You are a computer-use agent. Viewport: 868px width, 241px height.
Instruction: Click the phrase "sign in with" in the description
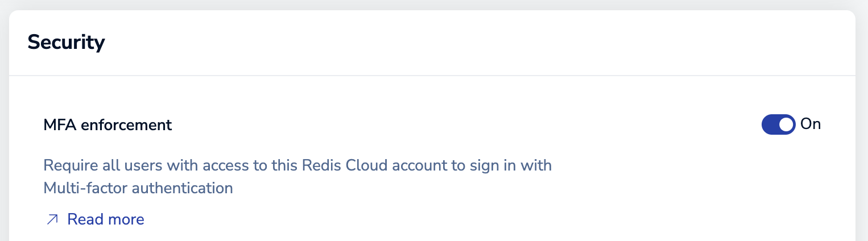pyautogui.click(x=510, y=166)
